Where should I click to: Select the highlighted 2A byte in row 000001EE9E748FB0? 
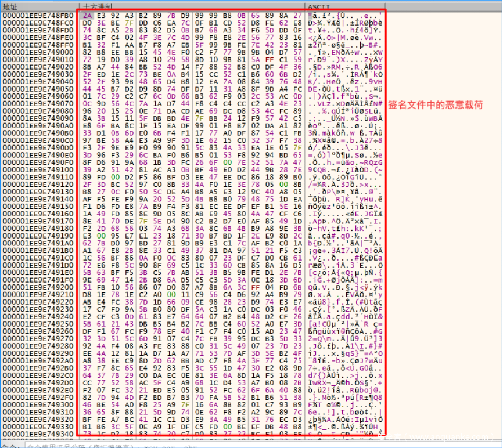(87, 16)
